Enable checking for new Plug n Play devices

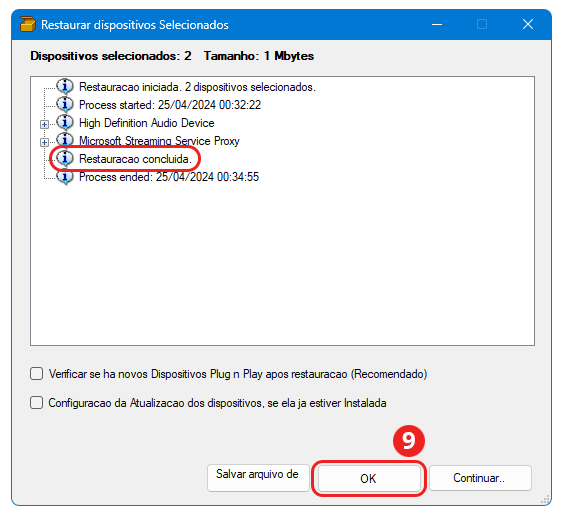pos(37,374)
